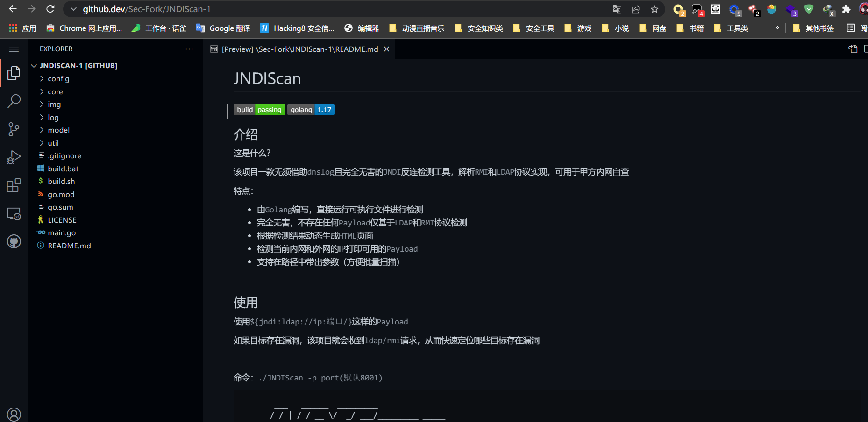Expand the util folder
Screen dimensions: 868x422
click(x=115, y=143)
